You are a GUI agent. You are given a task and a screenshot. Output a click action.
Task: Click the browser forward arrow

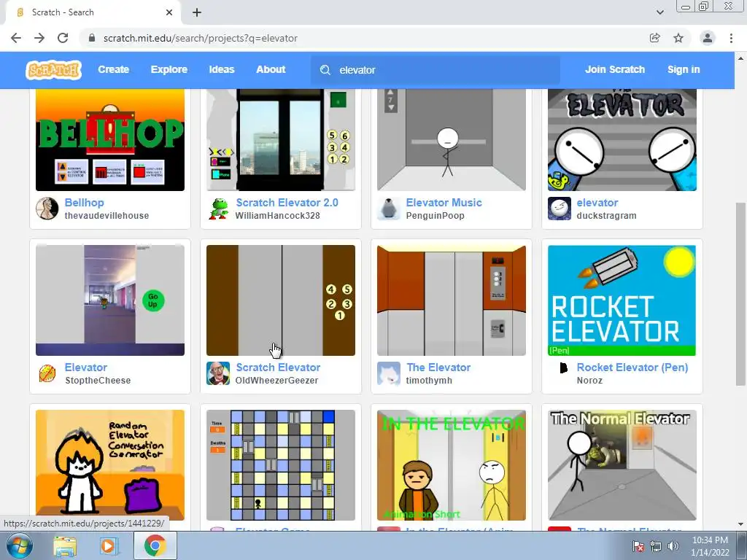pos(39,38)
